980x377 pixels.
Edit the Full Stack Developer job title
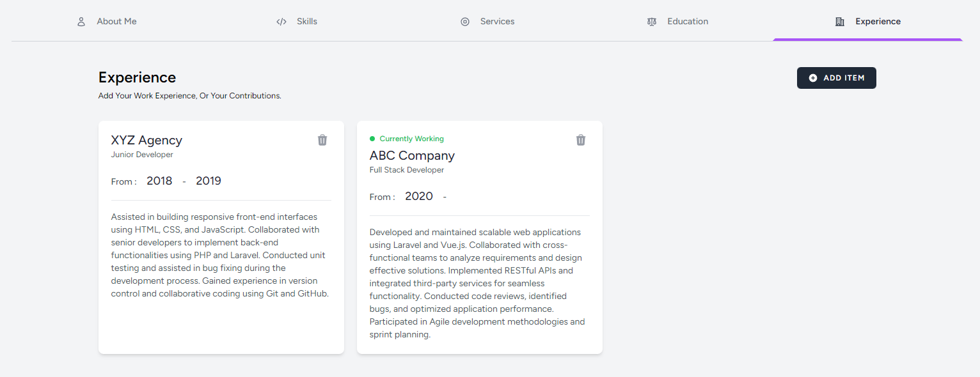407,170
